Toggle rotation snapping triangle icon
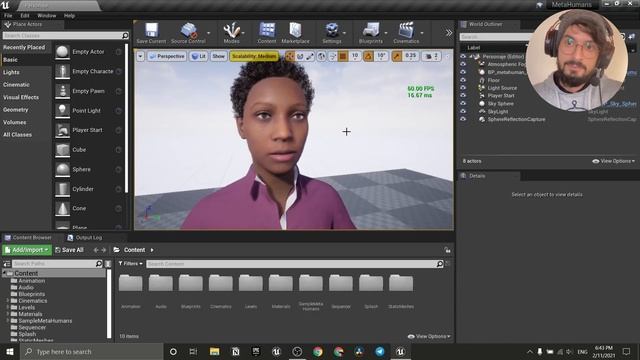 tap(368, 56)
